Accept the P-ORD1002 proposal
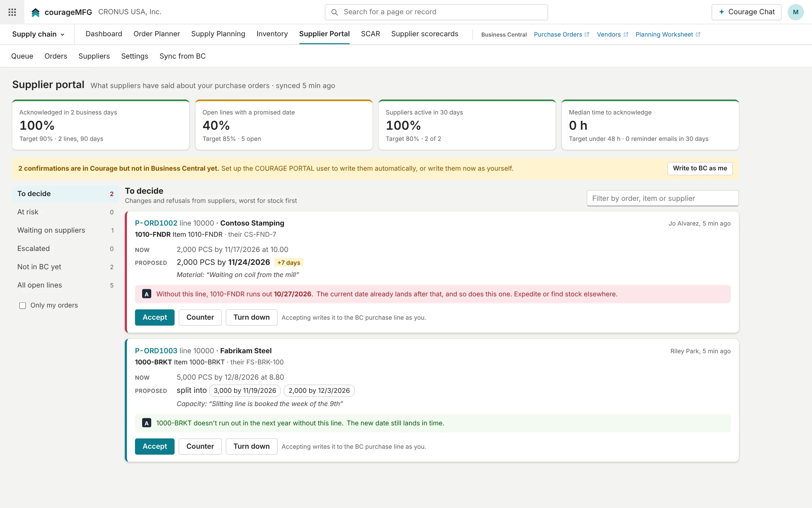Screen dimensions: 812x508 [x=155, y=317]
